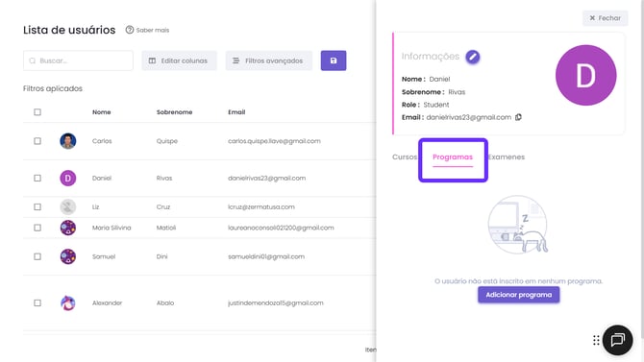The image size is (644, 362).
Task: Click the Adicionar programa button
Action: tap(518, 295)
